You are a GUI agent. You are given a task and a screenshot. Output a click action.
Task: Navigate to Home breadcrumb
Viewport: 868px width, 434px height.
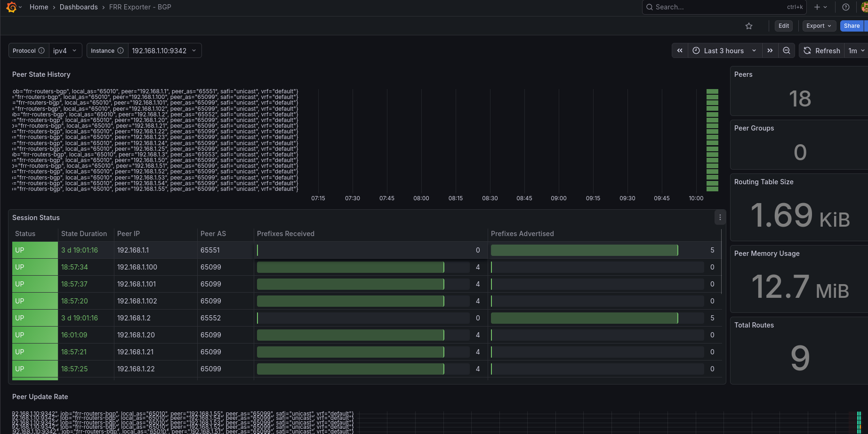click(x=39, y=7)
